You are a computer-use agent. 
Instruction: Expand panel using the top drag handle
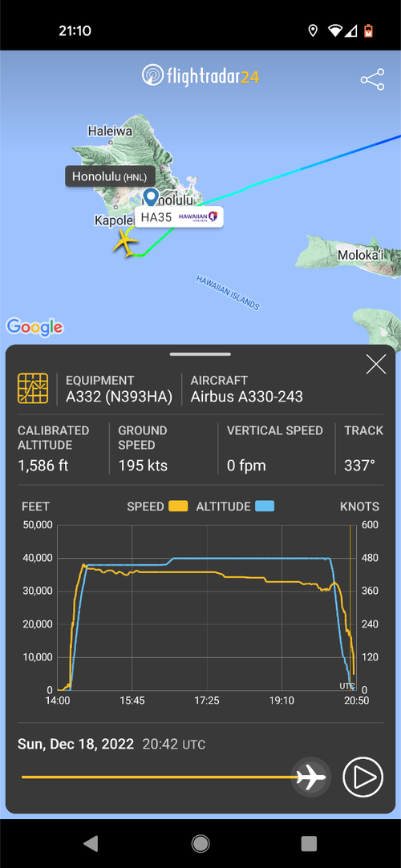[200, 354]
